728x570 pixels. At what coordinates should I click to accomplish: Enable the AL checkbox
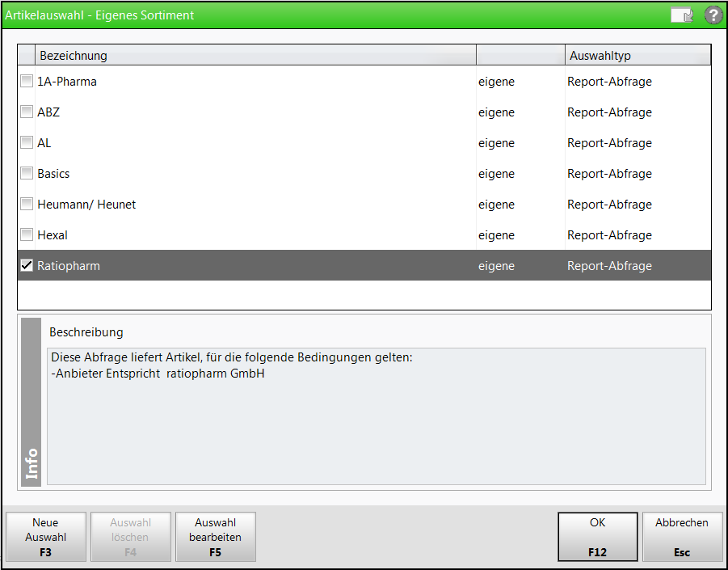pyautogui.click(x=27, y=142)
